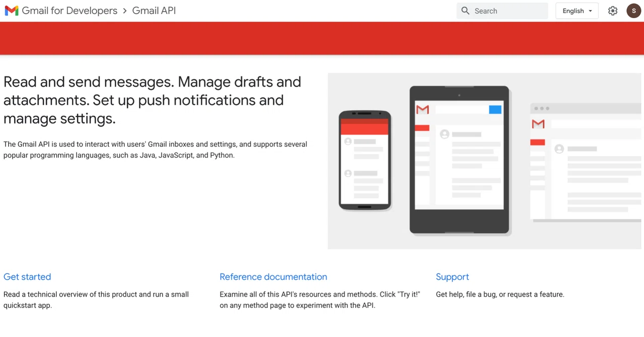Click the search magnifier icon
The image size is (644, 337).
click(465, 11)
